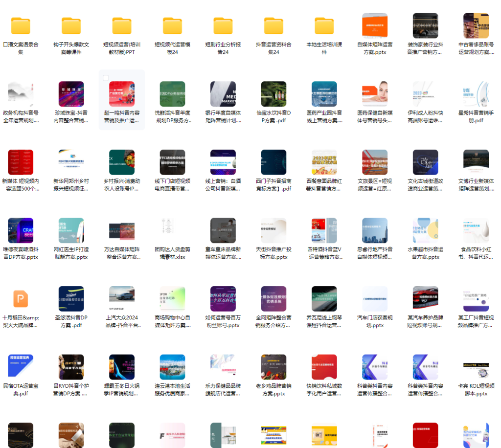Click the orange P icon for 十月稻田 file
This screenshot has width=501, height=448.
pyautogui.click(x=21, y=299)
